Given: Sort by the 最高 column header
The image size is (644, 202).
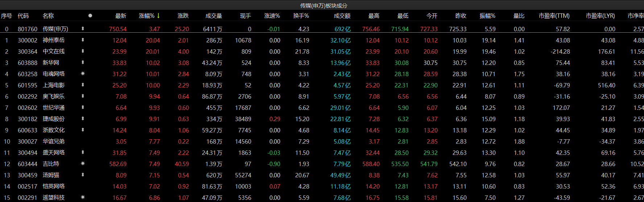Looking at the screenshot, I should [x=374, y=16].
